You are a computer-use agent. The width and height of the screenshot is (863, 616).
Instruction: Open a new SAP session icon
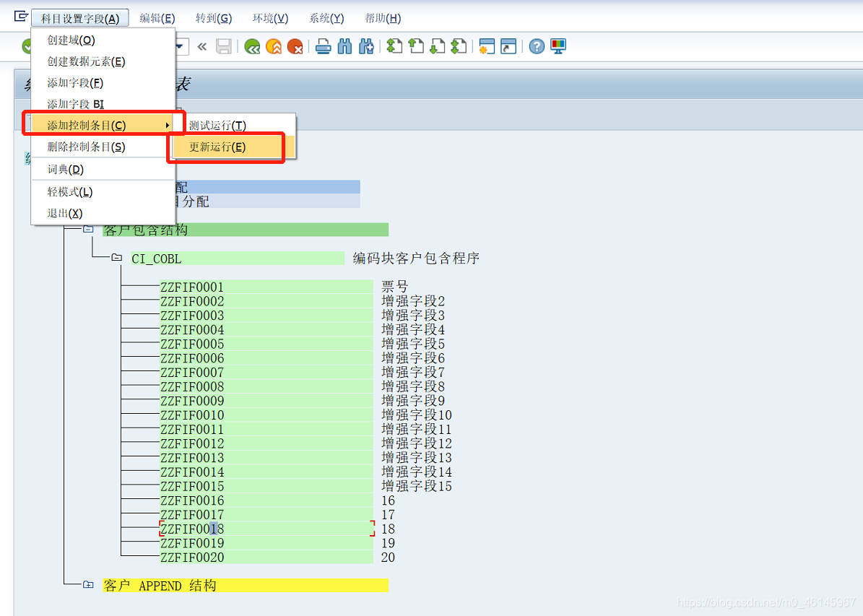click(x=485, y=46)
